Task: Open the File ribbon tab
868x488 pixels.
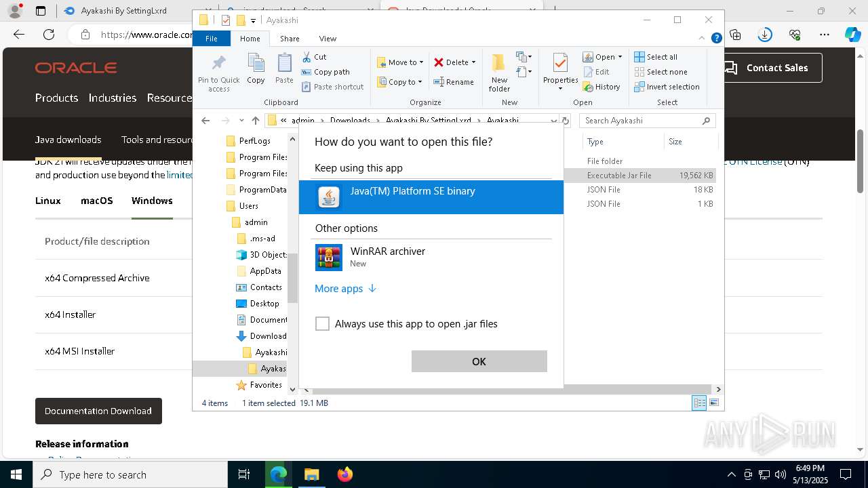Action: click(212, 39)
